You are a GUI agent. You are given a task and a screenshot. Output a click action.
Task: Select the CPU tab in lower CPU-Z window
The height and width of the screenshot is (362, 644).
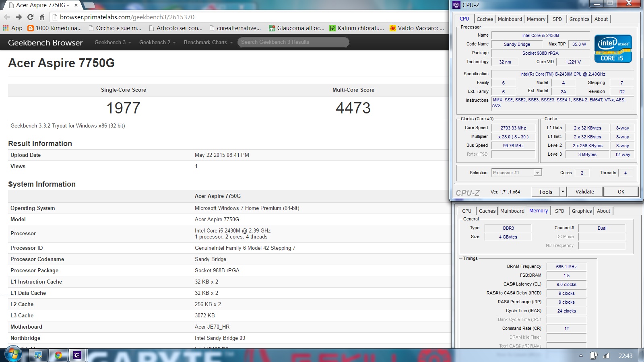tap(467, 211)
